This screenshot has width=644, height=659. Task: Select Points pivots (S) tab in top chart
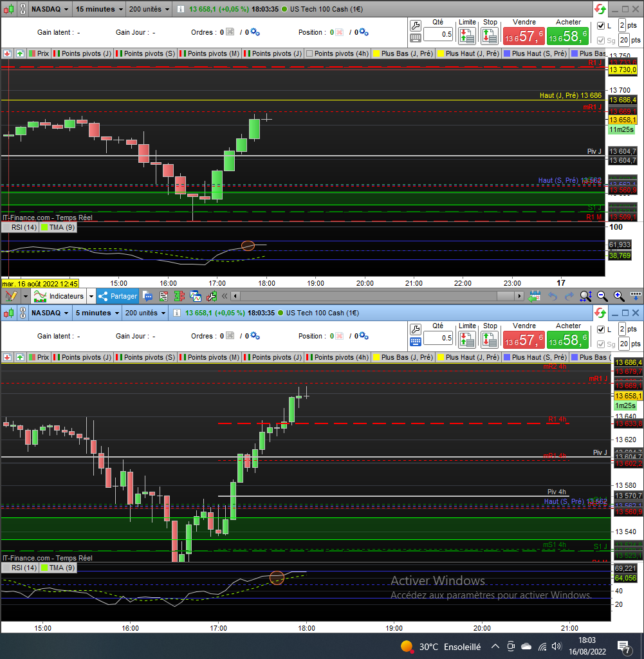(x=145, y=53)
